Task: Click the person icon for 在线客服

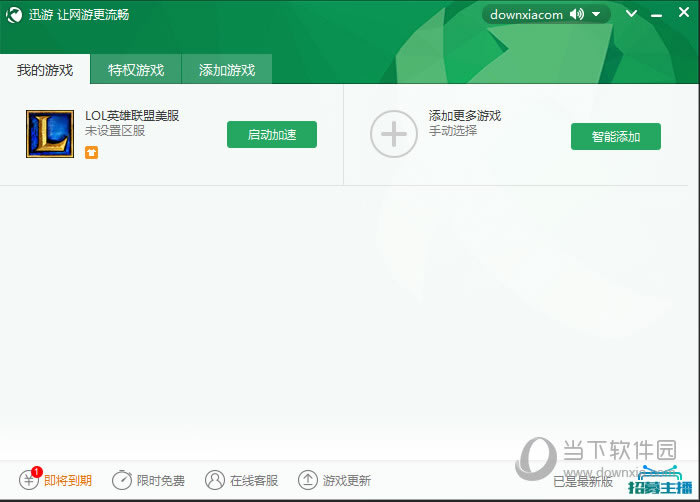Action: [x=215, y=480]
